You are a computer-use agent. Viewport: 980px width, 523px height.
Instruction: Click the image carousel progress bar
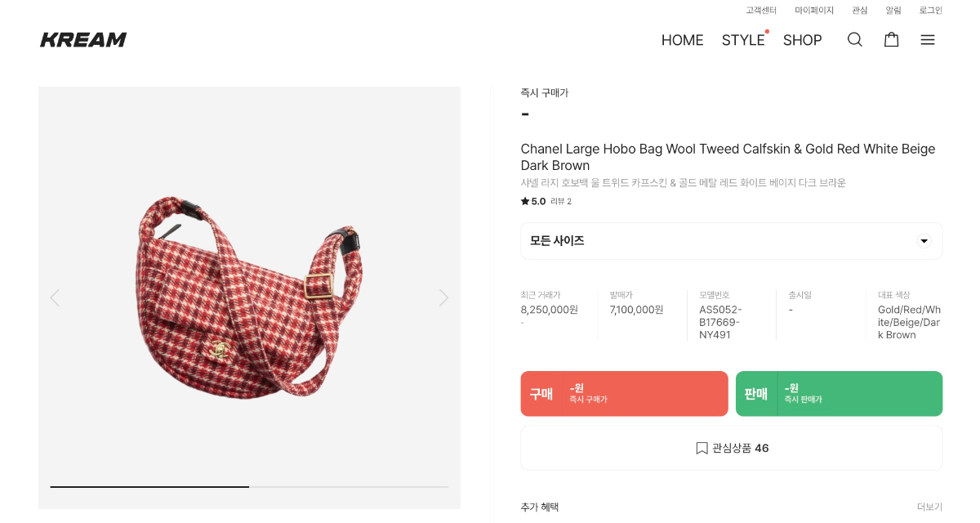249,487
